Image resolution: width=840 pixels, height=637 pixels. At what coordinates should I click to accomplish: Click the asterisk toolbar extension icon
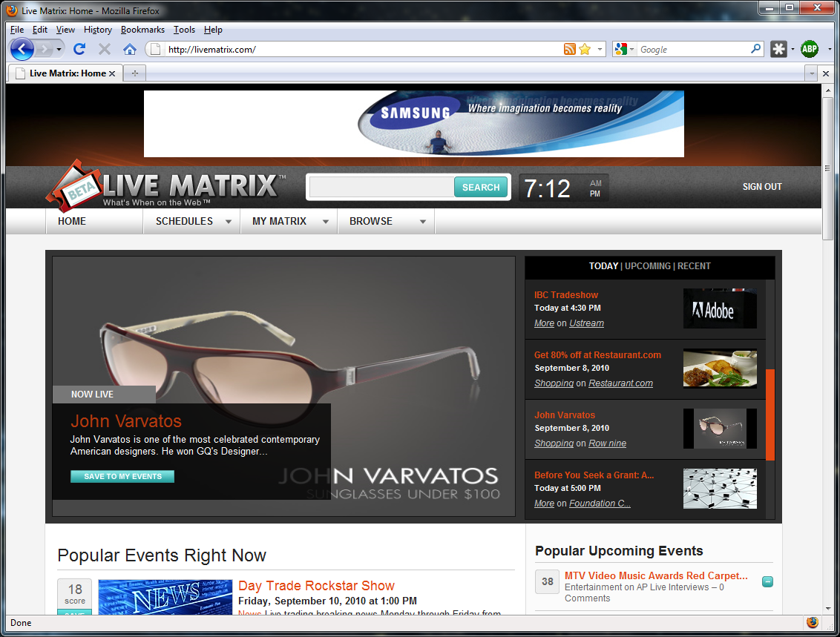[x=778, y=49]
